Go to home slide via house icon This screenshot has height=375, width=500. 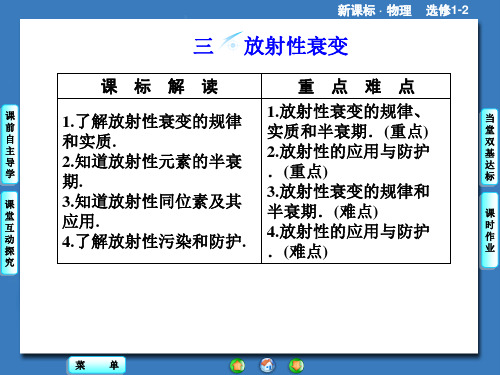click(x=267, y=365)
